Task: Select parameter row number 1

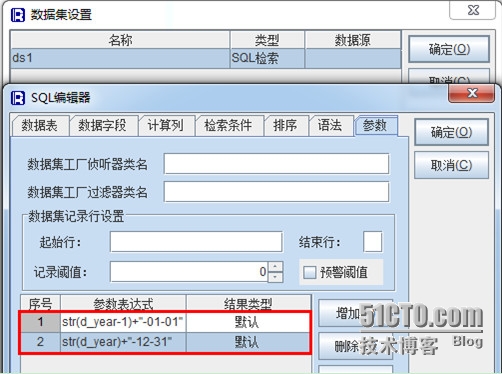Action: (x=40, y=322)
